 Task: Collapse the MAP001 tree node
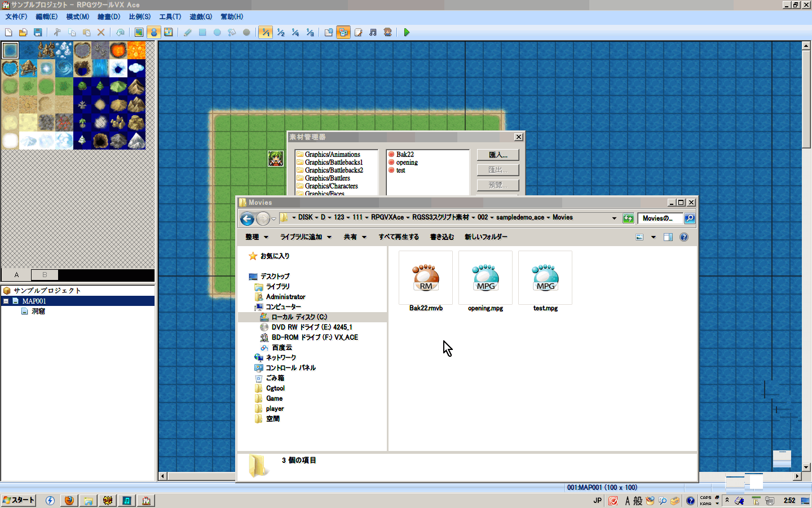point(6,301)
